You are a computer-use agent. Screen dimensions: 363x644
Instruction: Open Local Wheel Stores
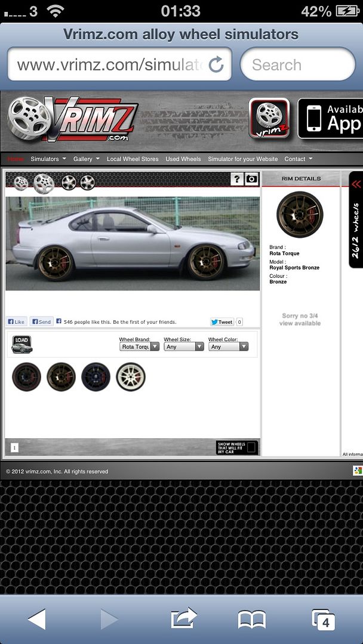coord(133,159)
